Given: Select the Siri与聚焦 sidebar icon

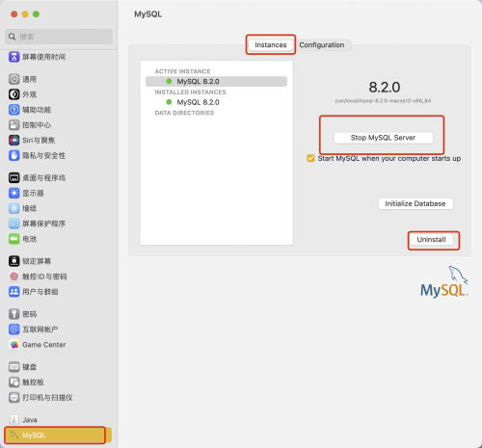Looking at the screenshot, I should tap(13, 140).
